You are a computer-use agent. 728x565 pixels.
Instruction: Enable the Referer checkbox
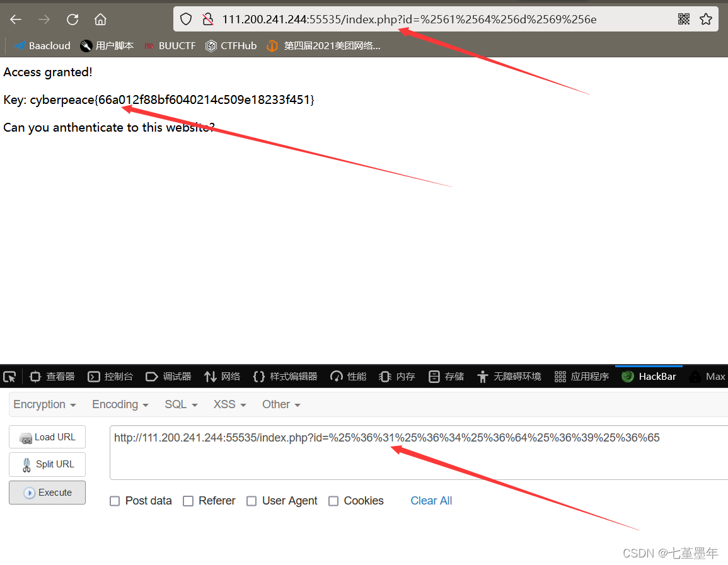188,501
